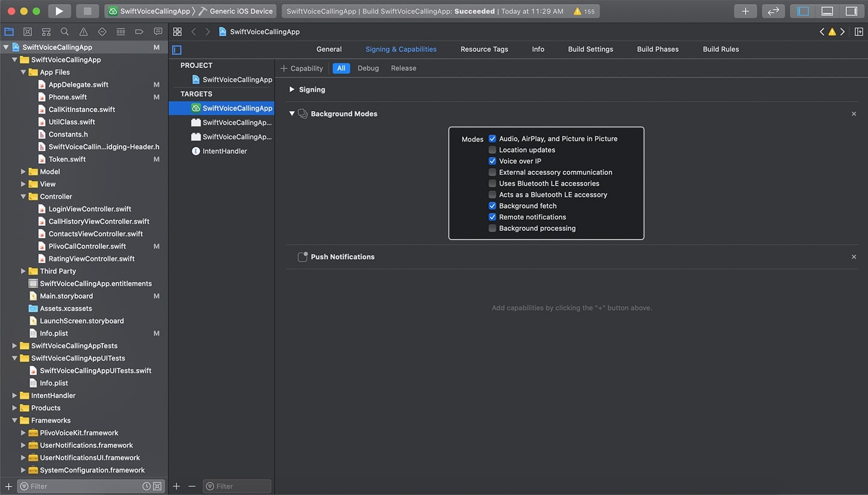Open the issue navigator warning icon
Image resolution: width=868 pixels, height=495 pixels.
(83, 32)
